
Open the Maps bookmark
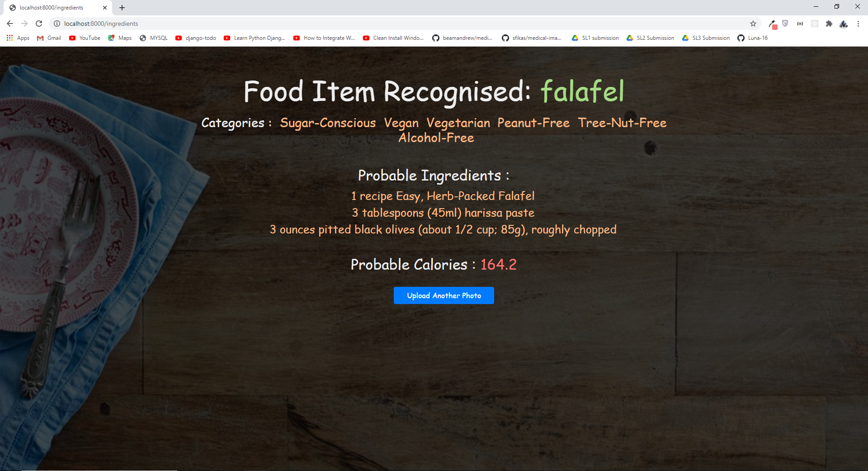(120, 38)
